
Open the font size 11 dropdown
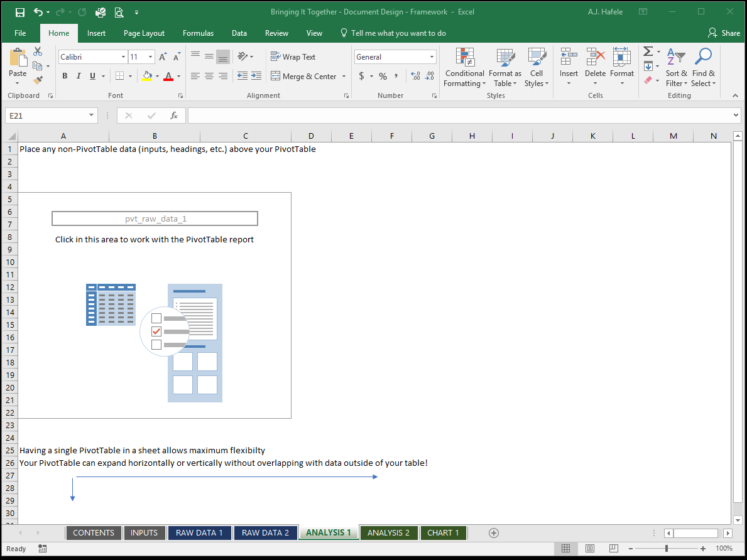[x=151, y=57]
